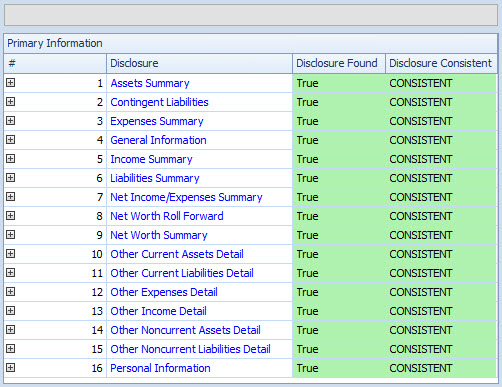Expand the Net Worth Roll Forward row
502x387 pixels.
click(11, 215)
